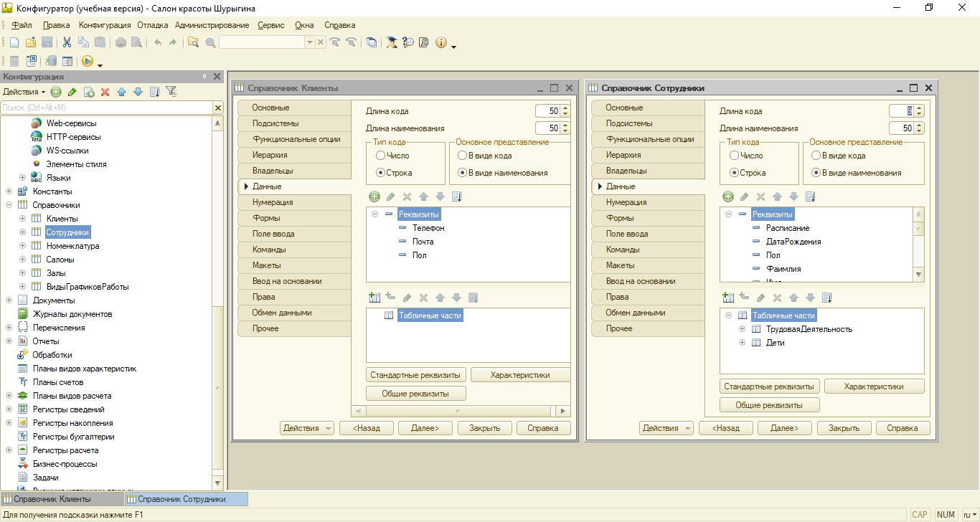Click Стандартные реквизиты in Клиенты window

416,375
